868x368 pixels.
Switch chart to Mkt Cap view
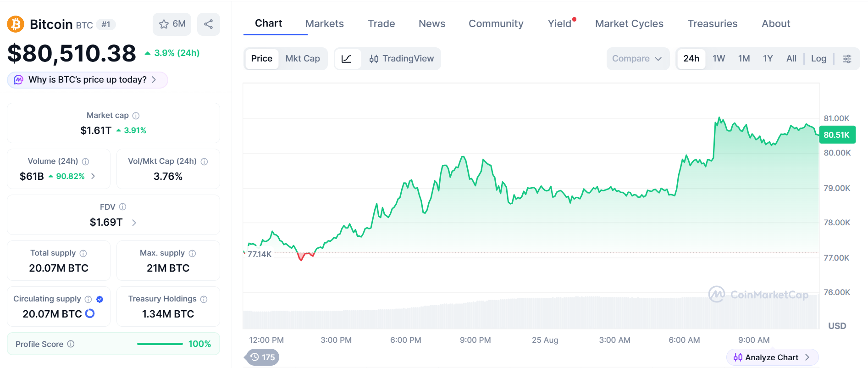(x=303, y=59)
